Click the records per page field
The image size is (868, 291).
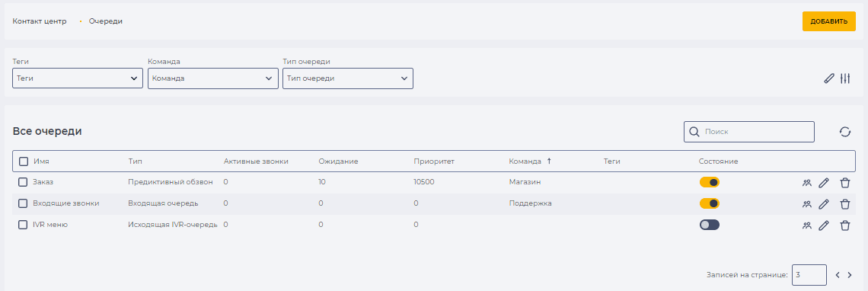(809, 275)
